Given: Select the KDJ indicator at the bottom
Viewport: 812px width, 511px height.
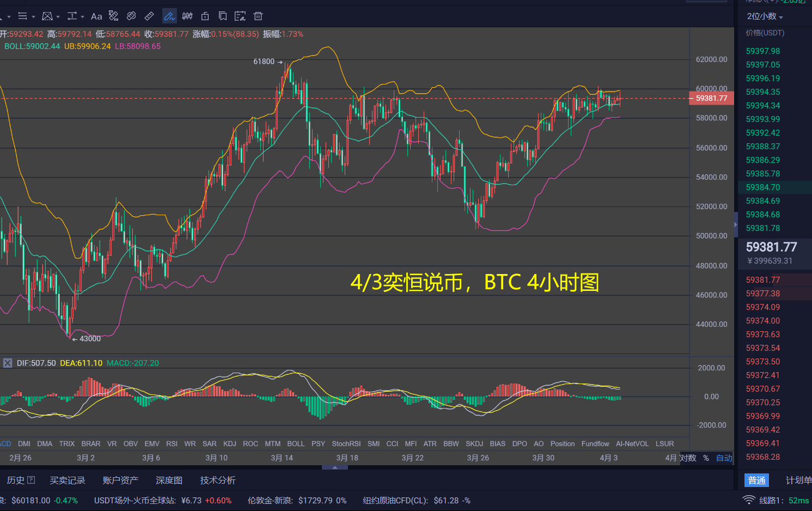Looking at the screenshot, I should coord(230,443).
